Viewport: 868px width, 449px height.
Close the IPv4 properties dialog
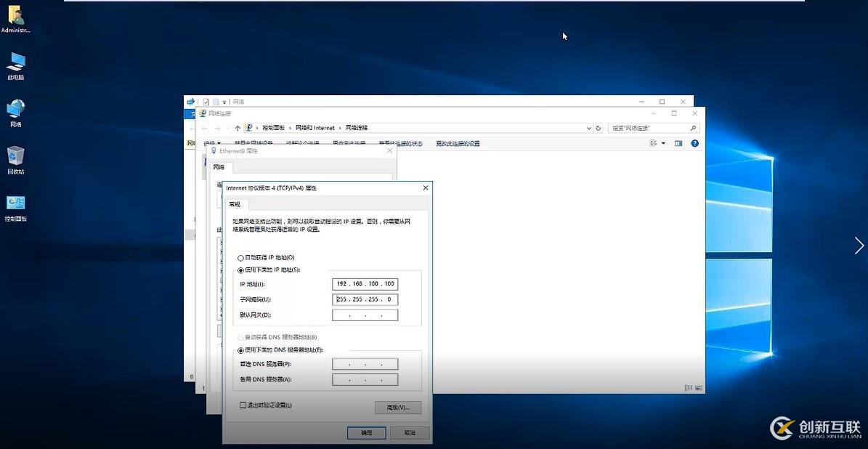coord(425,188)
